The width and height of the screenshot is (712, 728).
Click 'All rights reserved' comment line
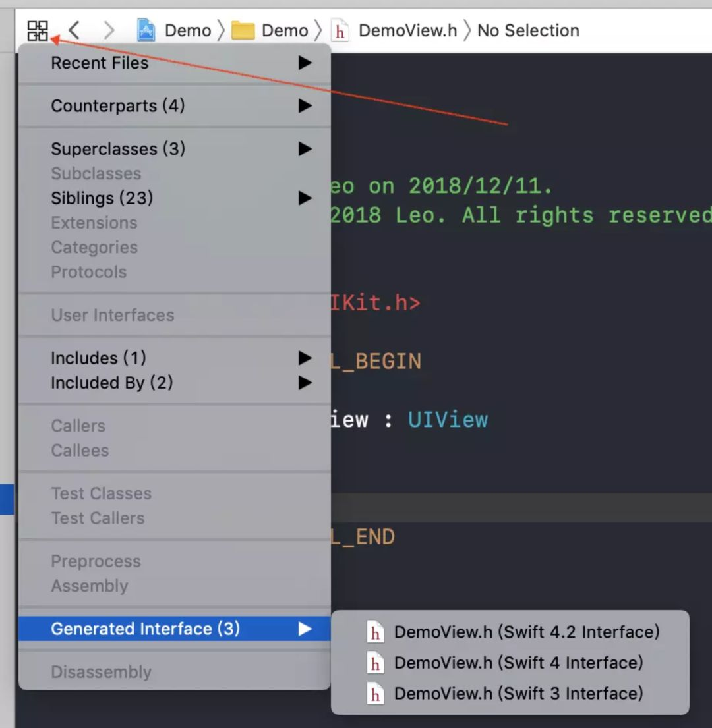click(x=587, y=215)
